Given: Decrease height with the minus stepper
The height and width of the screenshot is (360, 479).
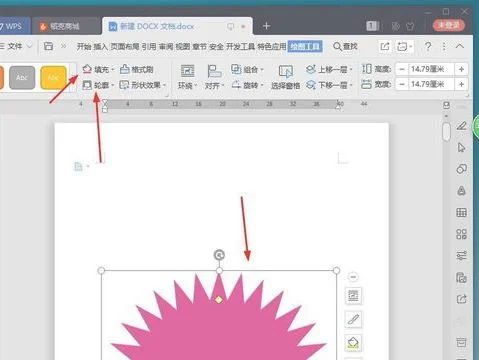Looking at the screenshot, I should pyautogui.click(x=402, y=69).
